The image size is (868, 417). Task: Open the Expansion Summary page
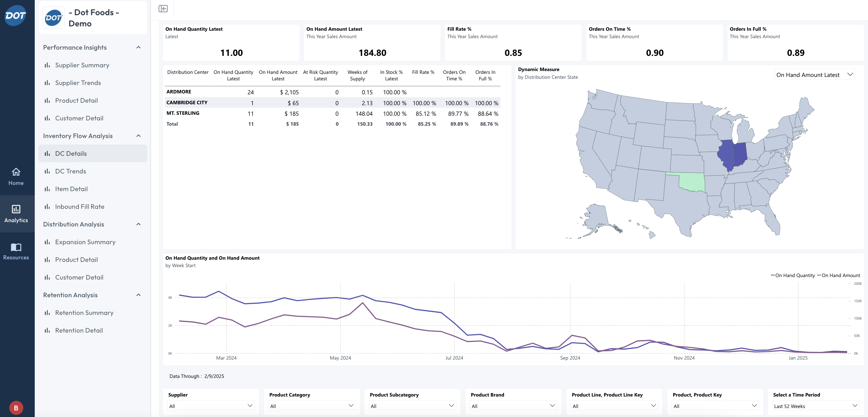[85, 242]
